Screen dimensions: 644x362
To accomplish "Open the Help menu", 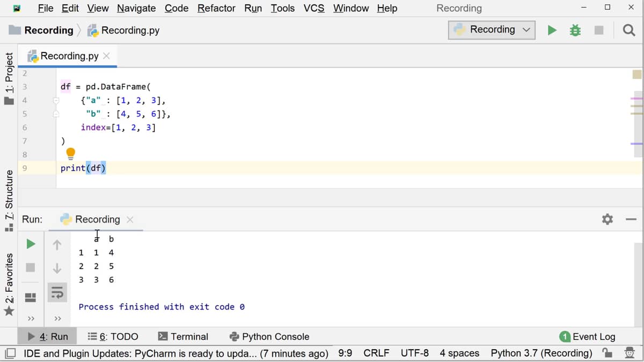I will [387, 8].
